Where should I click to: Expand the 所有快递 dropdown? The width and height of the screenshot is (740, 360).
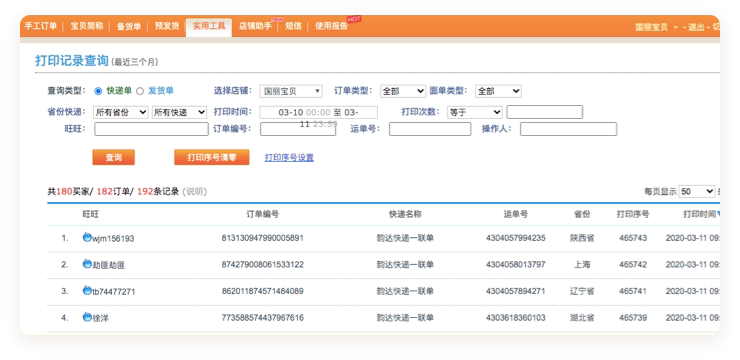pos(179,112)
